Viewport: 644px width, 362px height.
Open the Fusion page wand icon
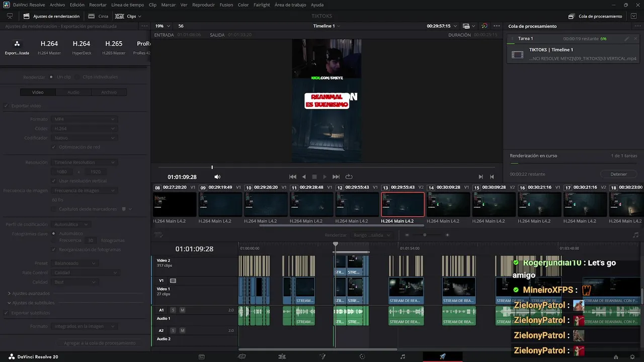(x=323, y=356)
